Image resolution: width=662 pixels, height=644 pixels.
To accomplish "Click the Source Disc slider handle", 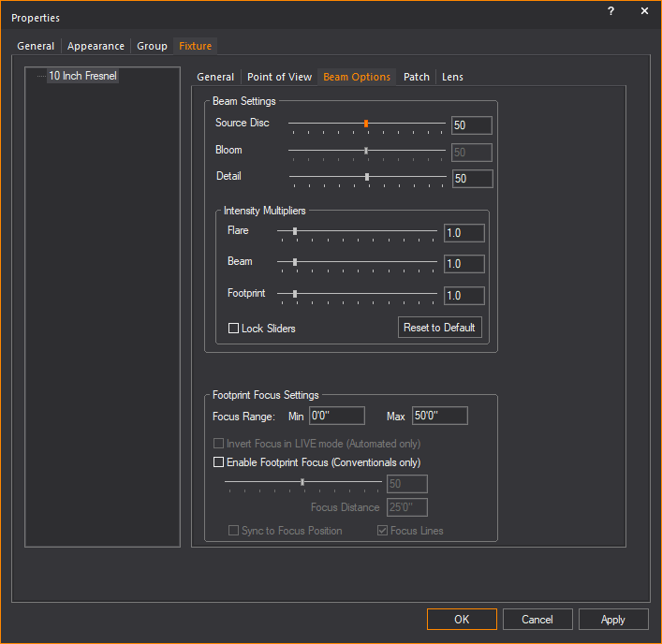I will pos(366,123).
